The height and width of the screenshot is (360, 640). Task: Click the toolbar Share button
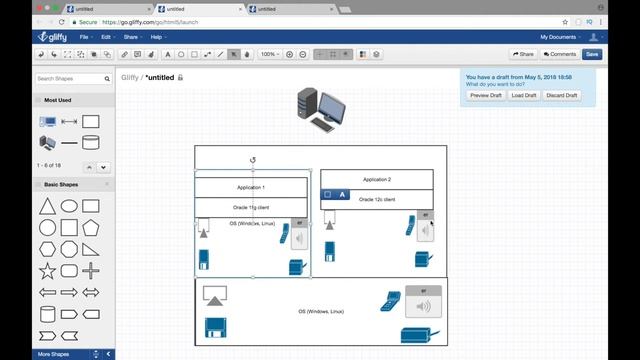(x=523, y=54)
